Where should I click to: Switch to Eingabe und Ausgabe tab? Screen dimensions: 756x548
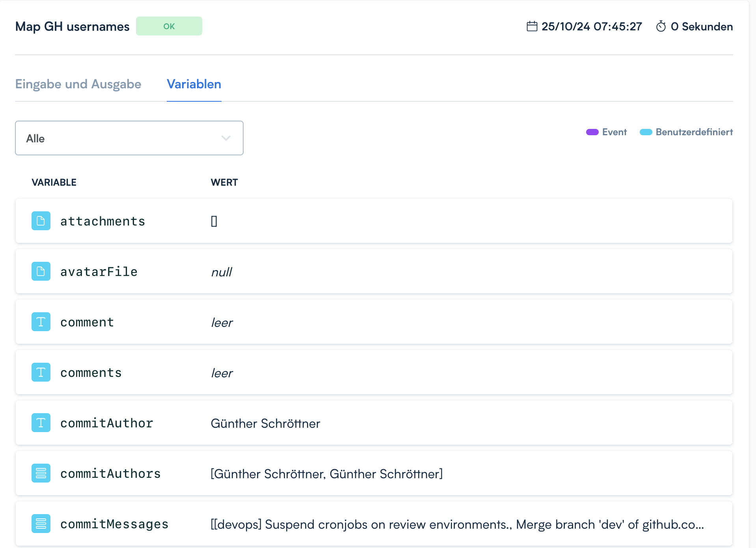pyautogui.click(x=78, y=84)
